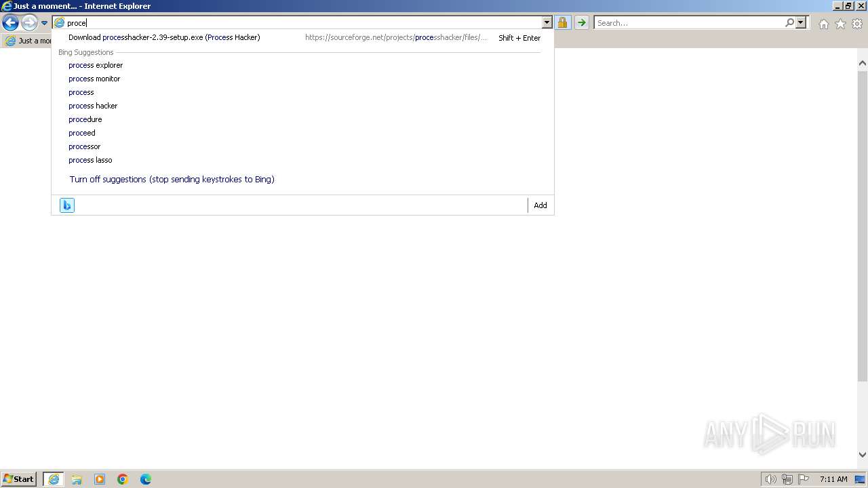Expand the address bar autocomplete dropdown

coord(547,23)
